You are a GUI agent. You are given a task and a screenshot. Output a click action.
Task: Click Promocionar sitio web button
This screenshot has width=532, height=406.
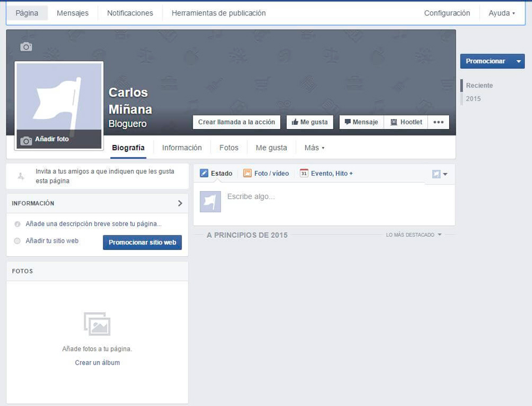pos(142,242)
